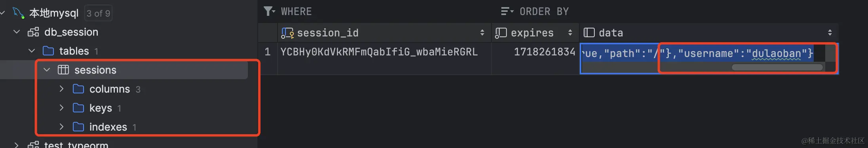Click the data column icon

pyautogui.click(x=589, y=32)
